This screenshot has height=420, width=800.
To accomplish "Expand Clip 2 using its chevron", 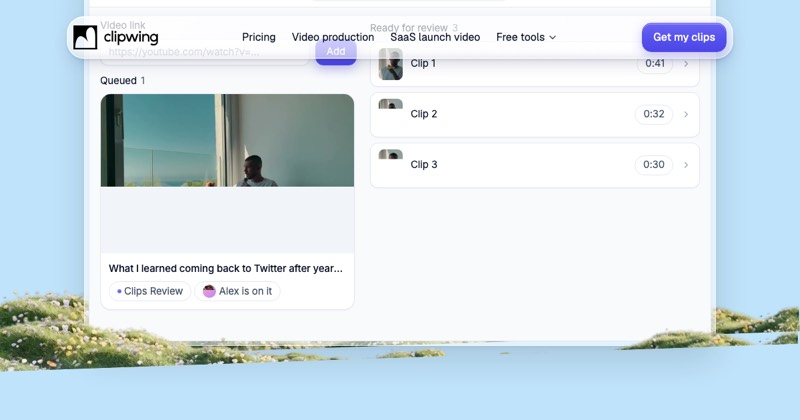I will (x=686, y=114).
